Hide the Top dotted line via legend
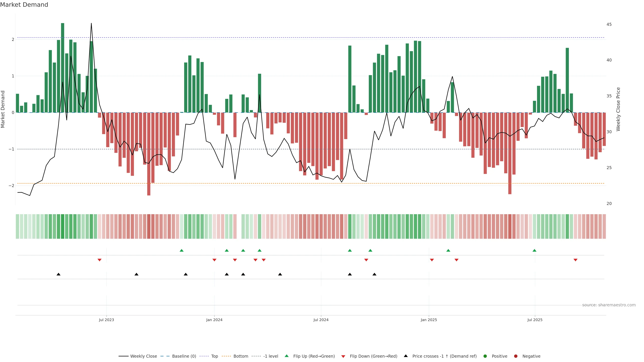The width and height of the screenshot is (644, 362). tap(214, 356)
